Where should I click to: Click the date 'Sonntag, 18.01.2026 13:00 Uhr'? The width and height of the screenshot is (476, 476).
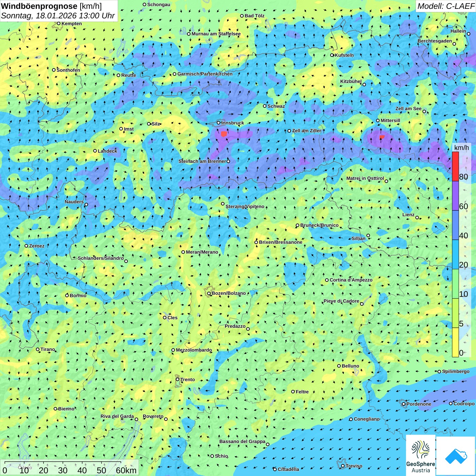(58, 16)
